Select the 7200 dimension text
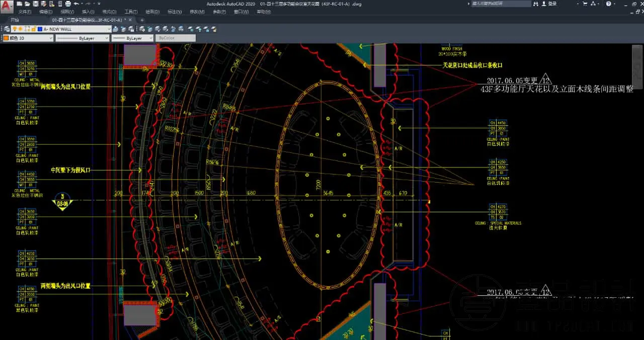644x340 pixels. tap(318, 185)
